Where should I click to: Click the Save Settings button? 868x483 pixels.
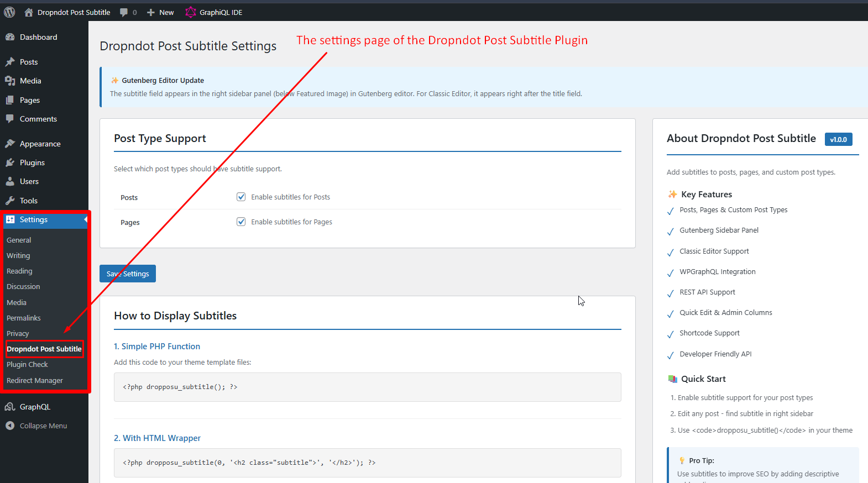coord(128,274)
